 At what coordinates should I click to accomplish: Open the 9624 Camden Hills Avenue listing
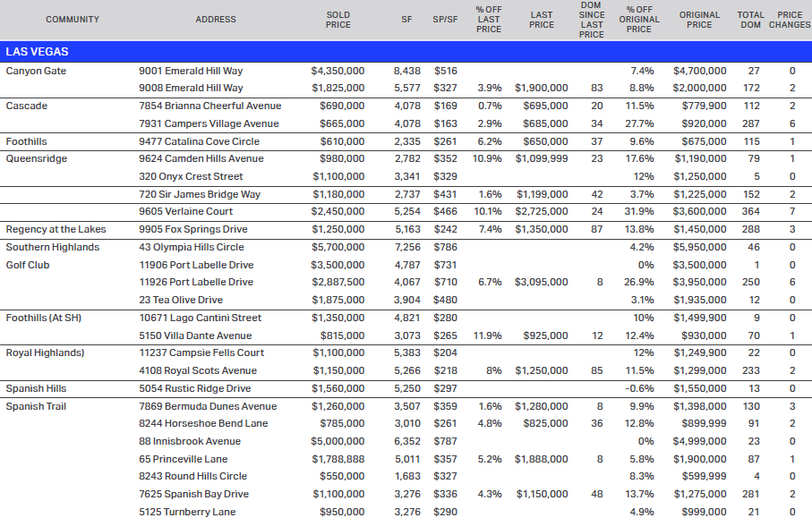tap(199, 158)
